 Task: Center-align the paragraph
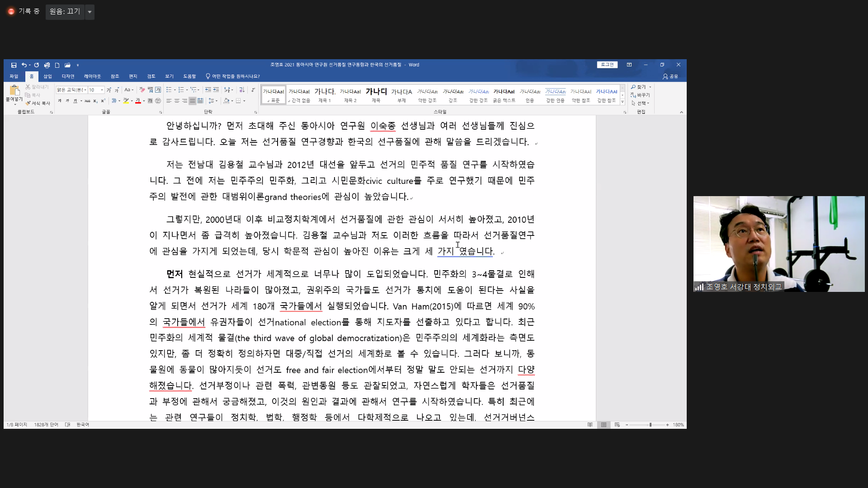click(x=177, y=101)
